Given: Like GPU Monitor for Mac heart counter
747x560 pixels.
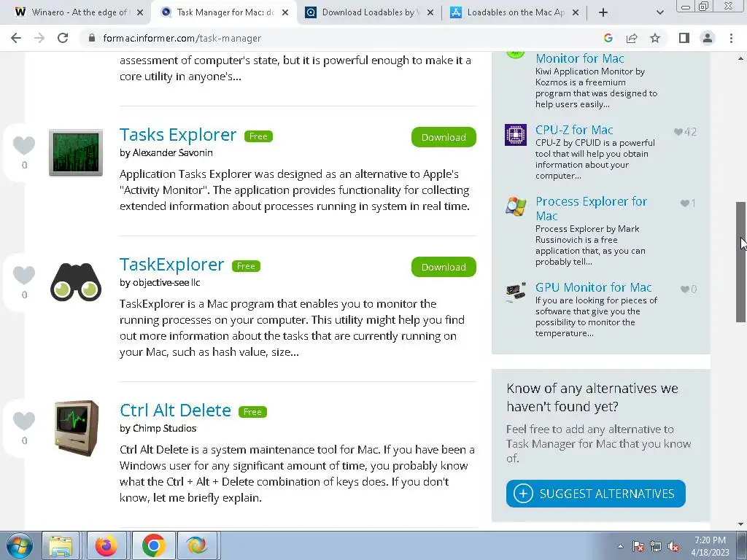Looking at the screenshot, I should tap(689, 289).
